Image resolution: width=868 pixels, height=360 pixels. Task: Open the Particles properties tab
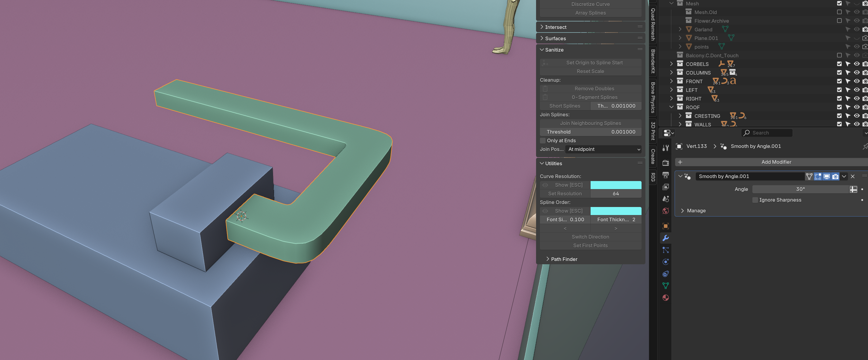(665, 250)
